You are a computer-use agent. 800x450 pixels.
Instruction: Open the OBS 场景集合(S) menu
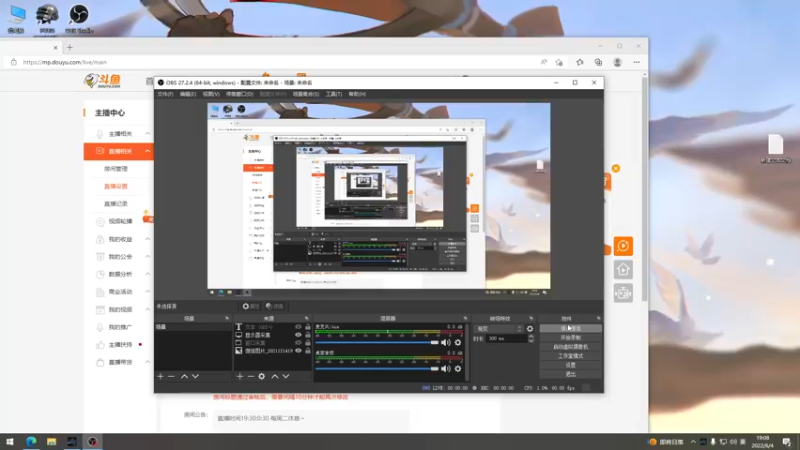point(306,94)
